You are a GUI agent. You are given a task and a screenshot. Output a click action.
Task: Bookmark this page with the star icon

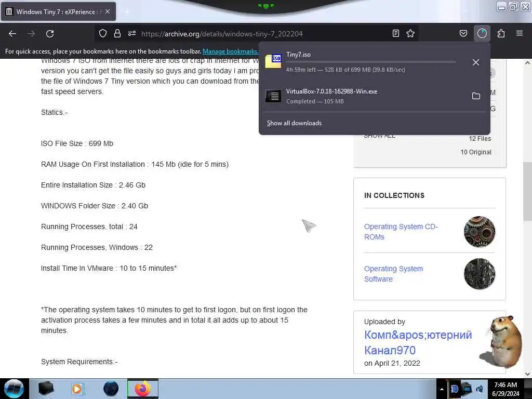pos(410,33)
